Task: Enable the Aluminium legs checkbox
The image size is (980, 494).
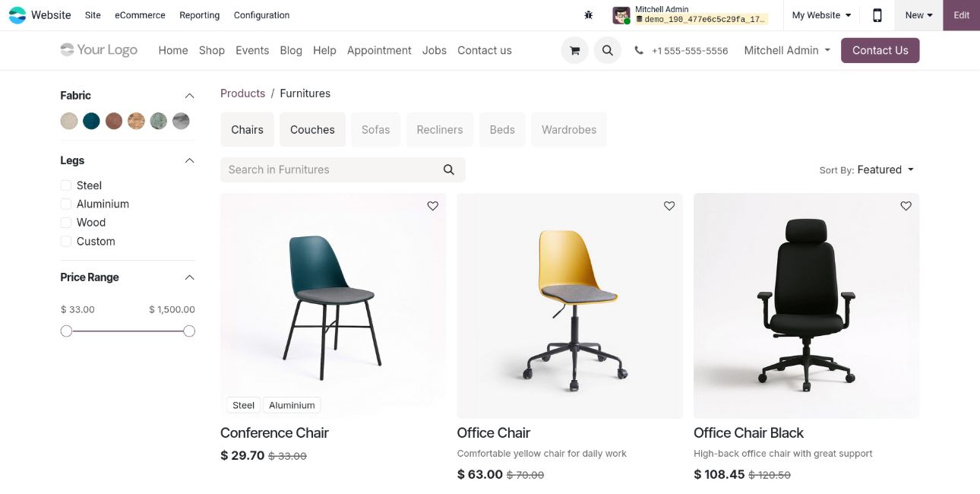Action: (66, 204)
